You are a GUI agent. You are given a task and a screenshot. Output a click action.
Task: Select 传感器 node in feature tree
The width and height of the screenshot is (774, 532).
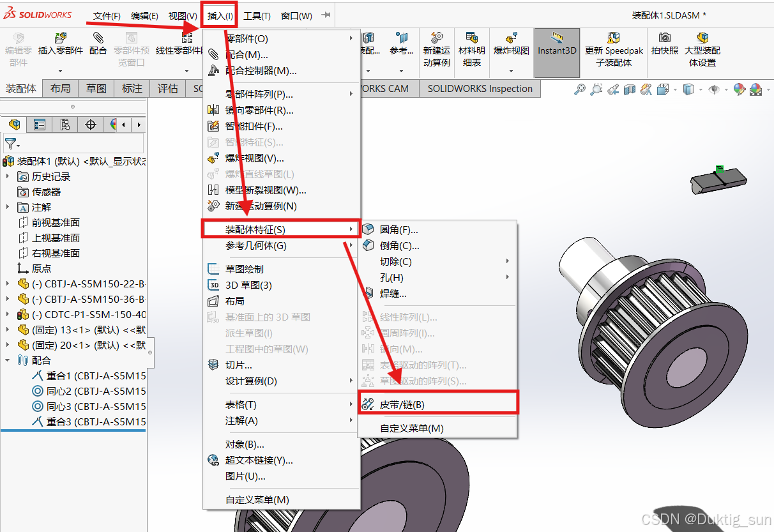tap(47, 192)
